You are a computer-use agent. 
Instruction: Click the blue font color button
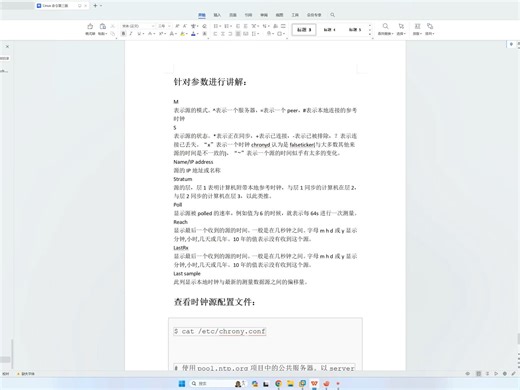pos(193,34)
